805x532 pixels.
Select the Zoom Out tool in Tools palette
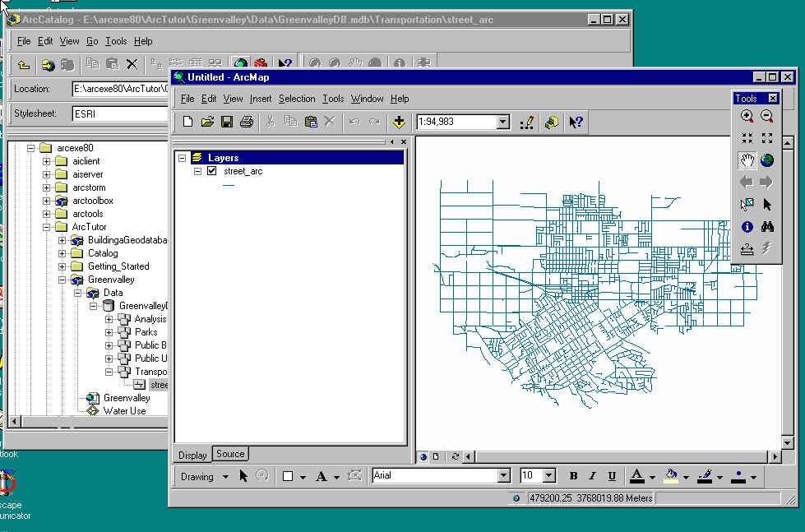[767, 116]
